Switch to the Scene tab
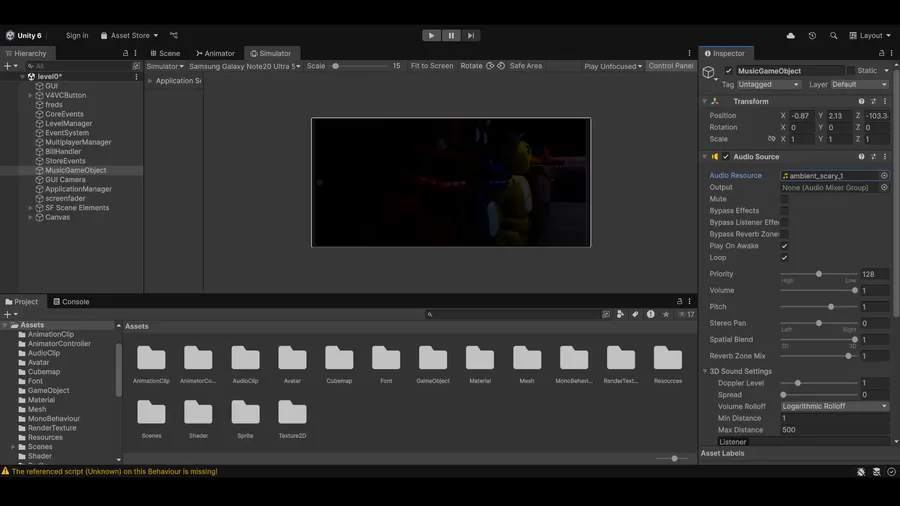900x506 pixels. [165, 53]
